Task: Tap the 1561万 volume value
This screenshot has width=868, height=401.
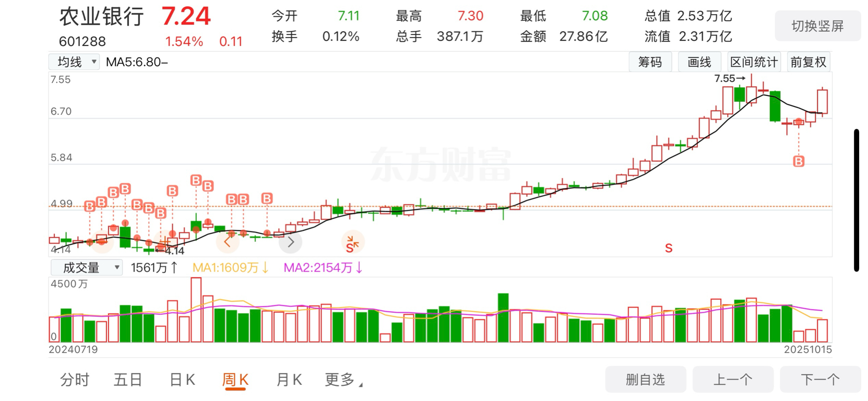Action: click(154, 268)
